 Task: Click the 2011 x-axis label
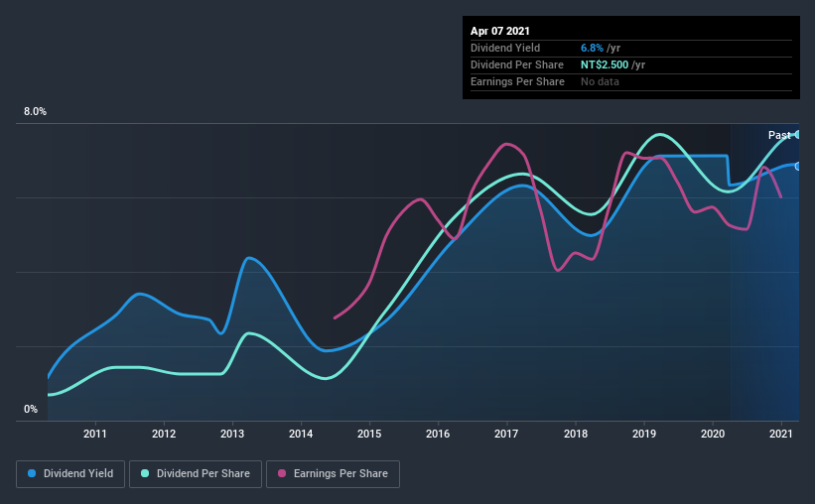[x=95, y=434]
